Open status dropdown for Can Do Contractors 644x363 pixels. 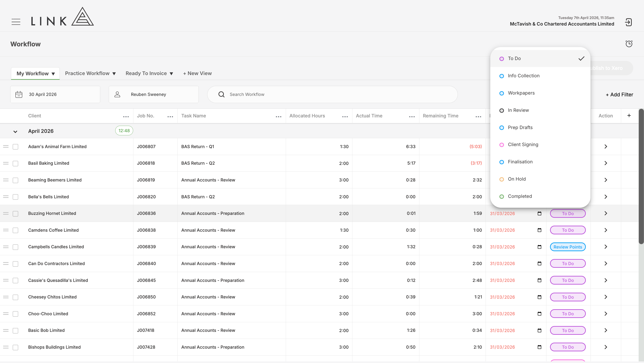[x=568, y=263]
